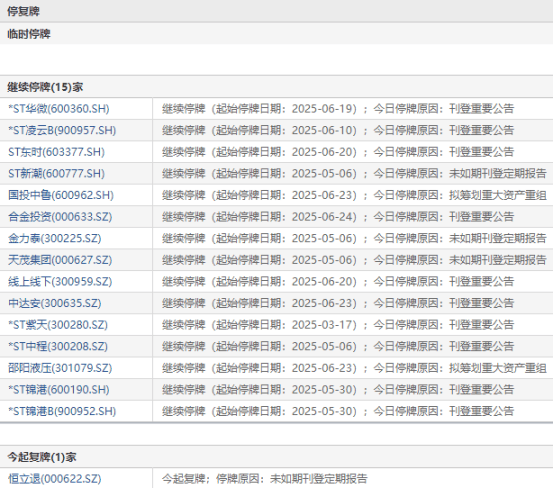Open the *ST华微(600360.SH) stock link
The height and width of the screenshot is (489, 554).
pos(59,109)
